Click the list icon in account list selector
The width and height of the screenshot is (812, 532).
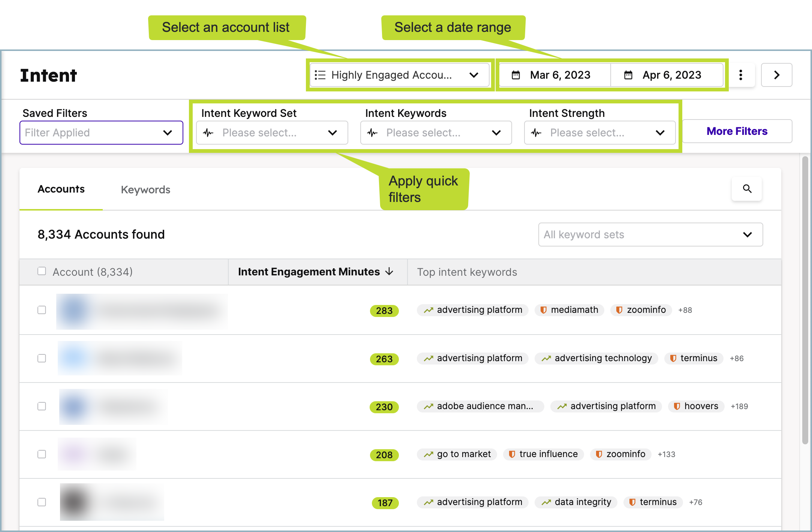click(x=320, y=75)
